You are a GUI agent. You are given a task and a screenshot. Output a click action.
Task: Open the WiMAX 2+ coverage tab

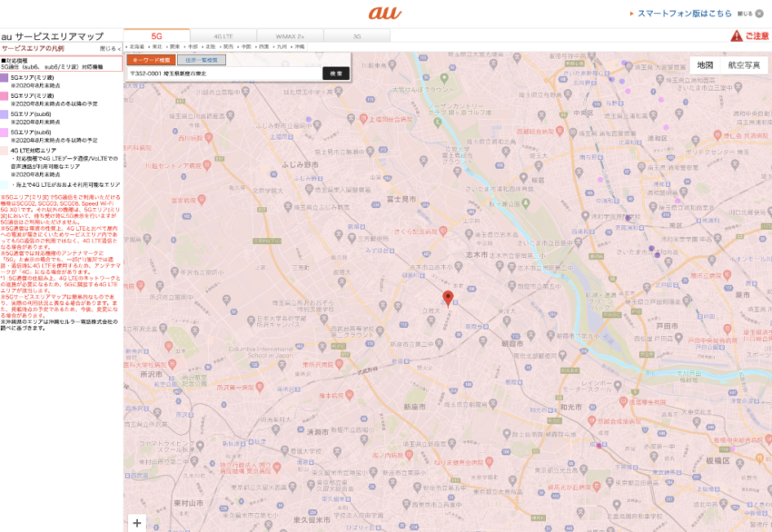pos(290,35)
